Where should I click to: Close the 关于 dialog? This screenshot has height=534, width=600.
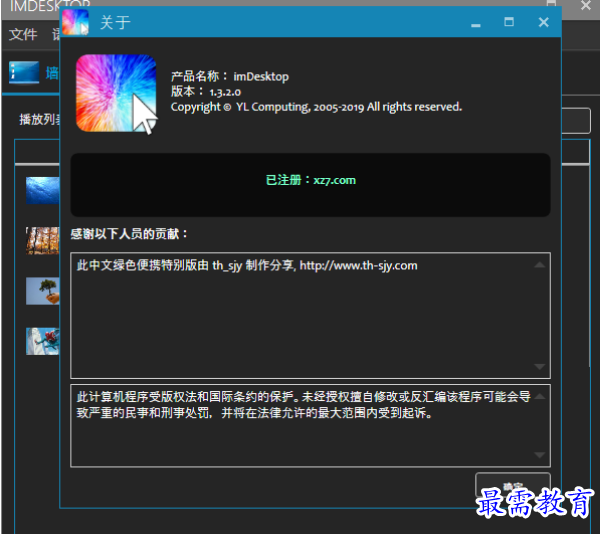click(x=543, y=22)
